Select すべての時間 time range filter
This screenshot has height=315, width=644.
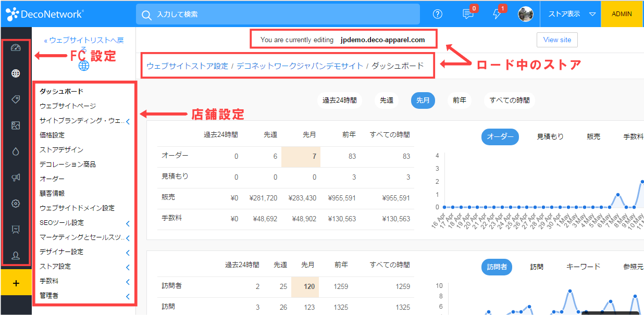pos(510,100)
